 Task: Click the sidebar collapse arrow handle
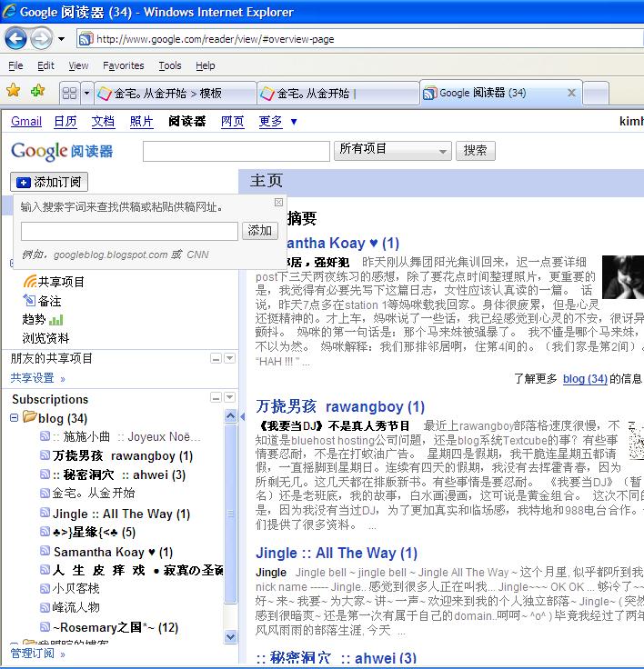pos(243,417)
